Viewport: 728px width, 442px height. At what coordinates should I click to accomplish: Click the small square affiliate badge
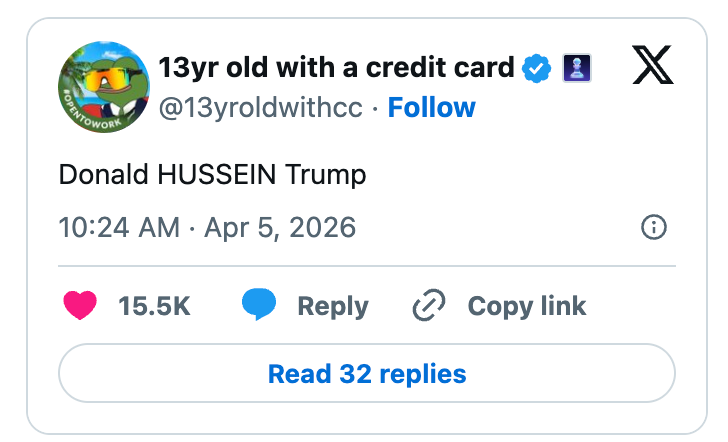pos(581,68)
